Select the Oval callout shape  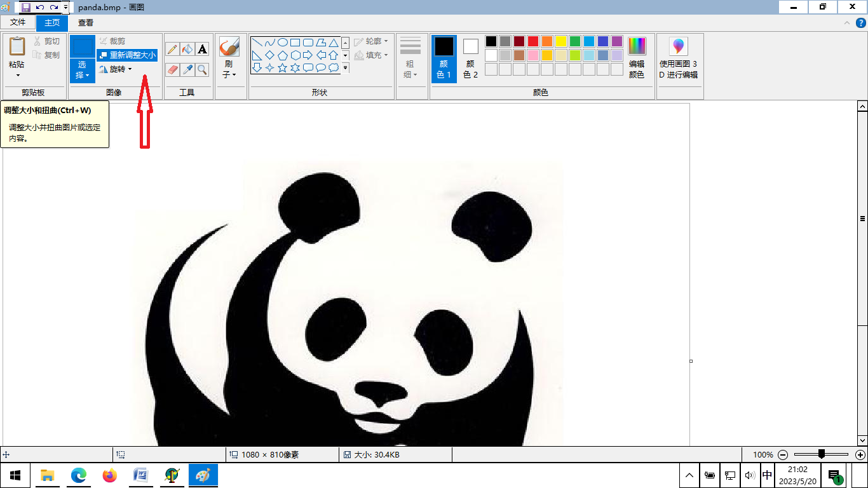coord(321,68)
